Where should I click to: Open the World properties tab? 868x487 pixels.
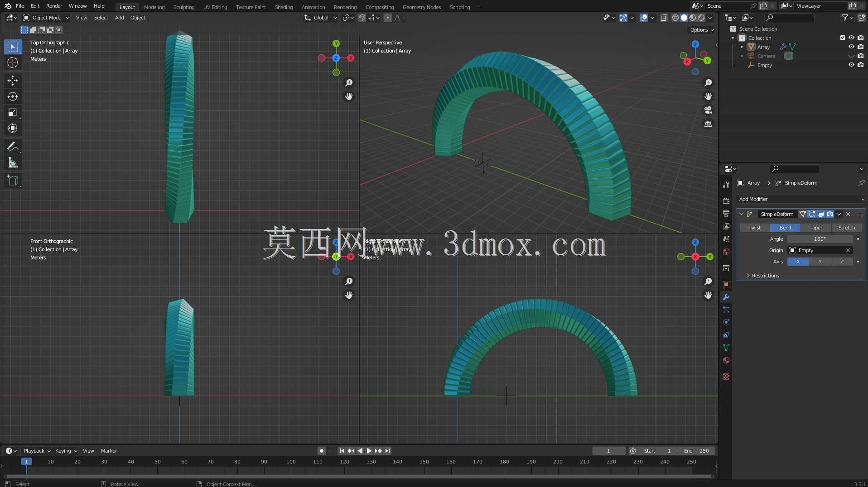[726, 251]
